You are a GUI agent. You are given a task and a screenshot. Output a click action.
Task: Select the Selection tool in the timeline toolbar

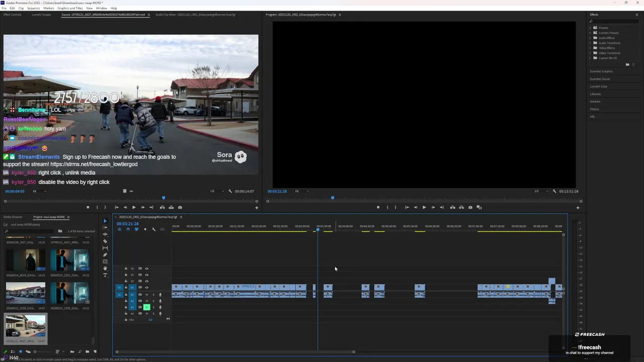click(x=105, y=221)
